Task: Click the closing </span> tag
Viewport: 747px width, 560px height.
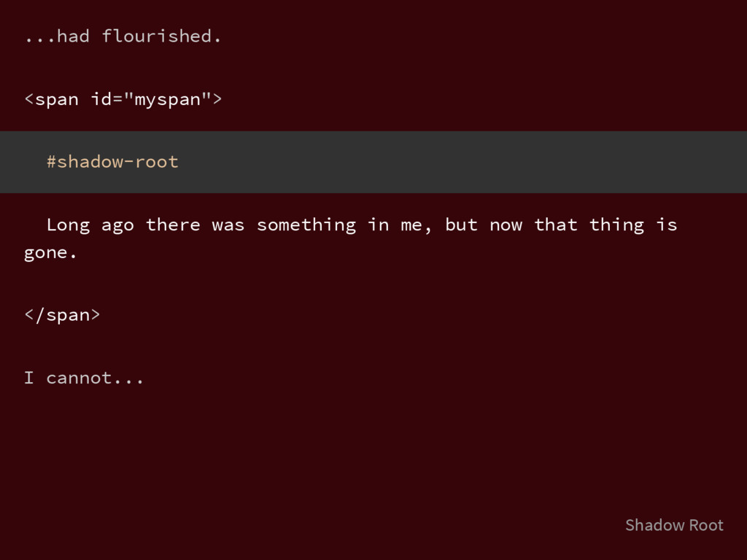Action: pos(63,315)
